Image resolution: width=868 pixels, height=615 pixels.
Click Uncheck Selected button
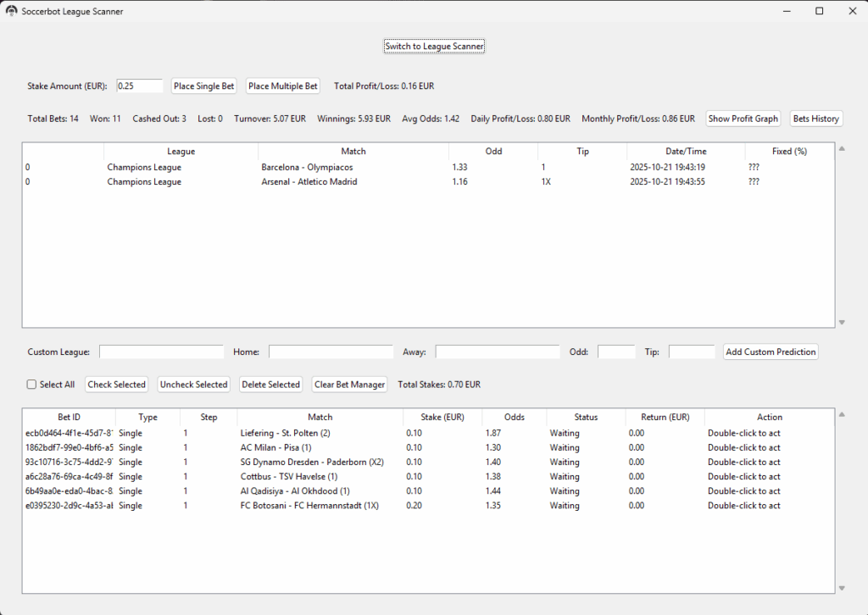click(x=194, y=385)
